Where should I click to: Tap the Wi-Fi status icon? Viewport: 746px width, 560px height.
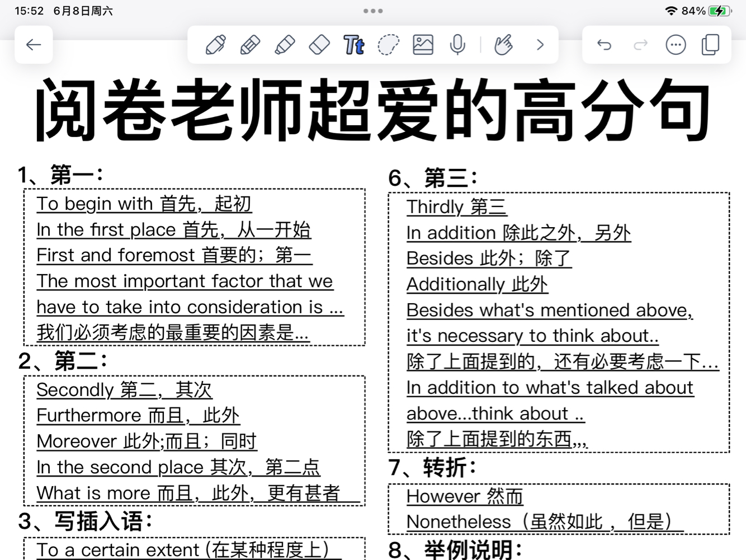(671, 11)
